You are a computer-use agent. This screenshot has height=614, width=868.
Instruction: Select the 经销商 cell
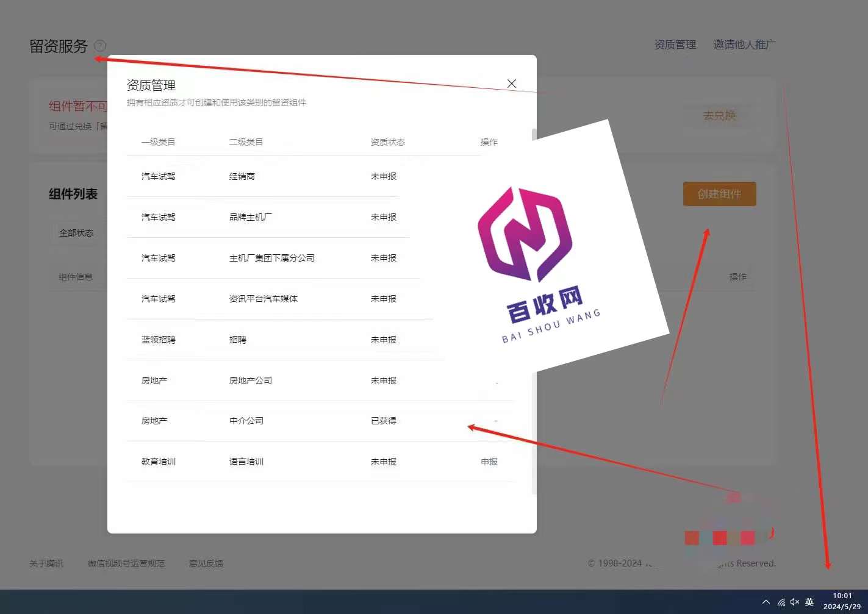(x=242, y=176)
